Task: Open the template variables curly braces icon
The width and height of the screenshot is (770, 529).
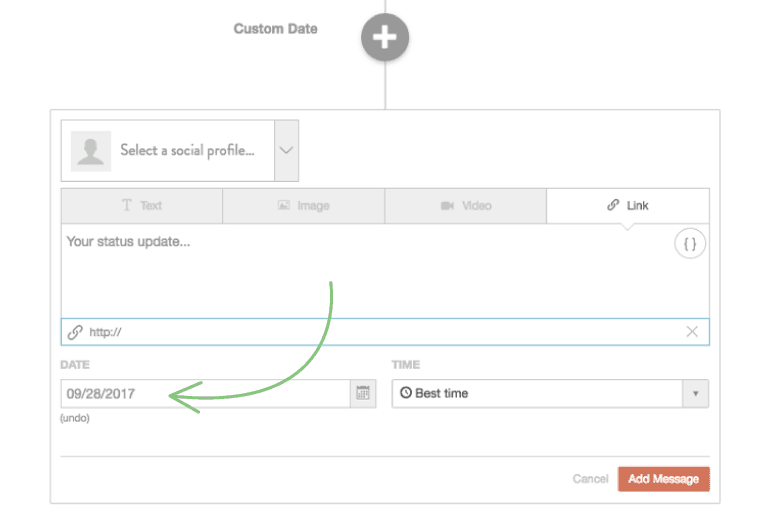Action: click(x=690, y=243)
